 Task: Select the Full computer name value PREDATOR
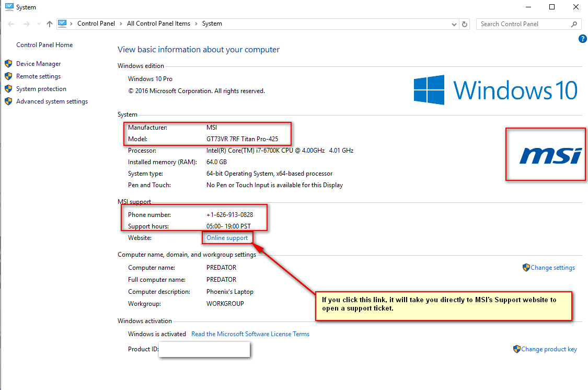coord(221,280)
